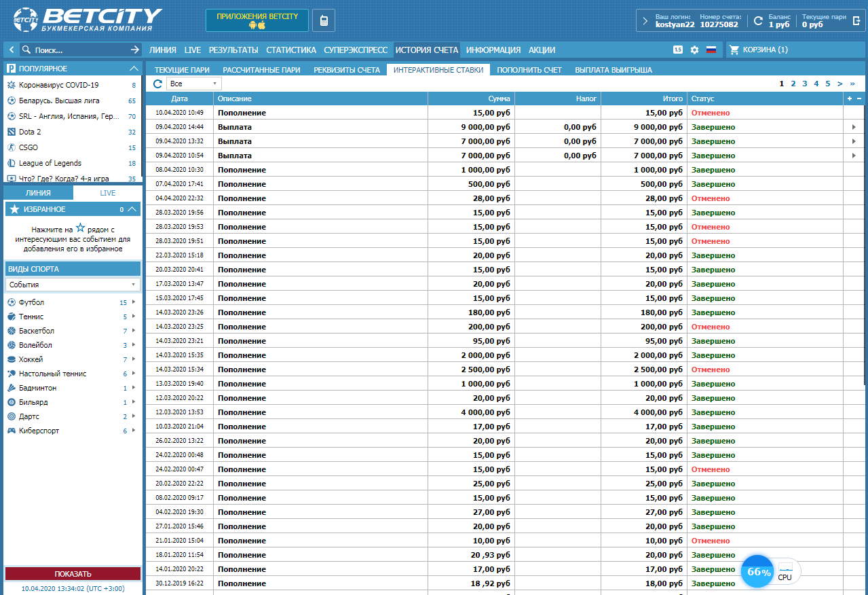The width and height of the screenshot is (868, 595).
Task: Open the Результаты menu item
Action: point(233,50)
